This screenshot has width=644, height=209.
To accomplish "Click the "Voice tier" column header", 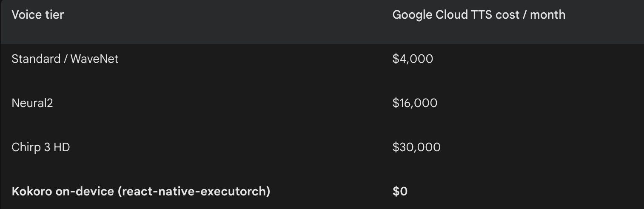I will click(38, 15).
